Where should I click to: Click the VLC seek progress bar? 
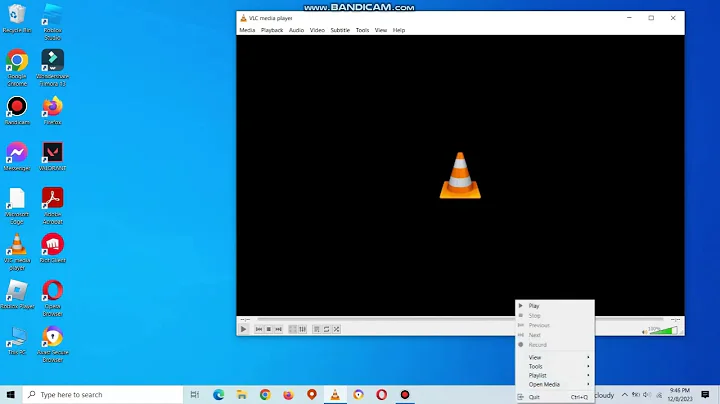point(460,319)
